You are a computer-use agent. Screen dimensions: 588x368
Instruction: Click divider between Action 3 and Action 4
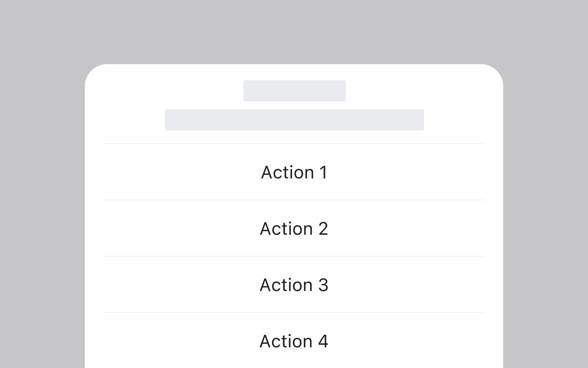pyautogui.click(x=294, y=313)
